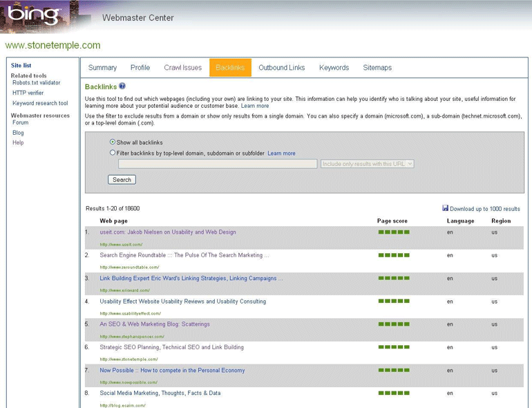Open Now Possible Personal Economy result

pos(172,370)
